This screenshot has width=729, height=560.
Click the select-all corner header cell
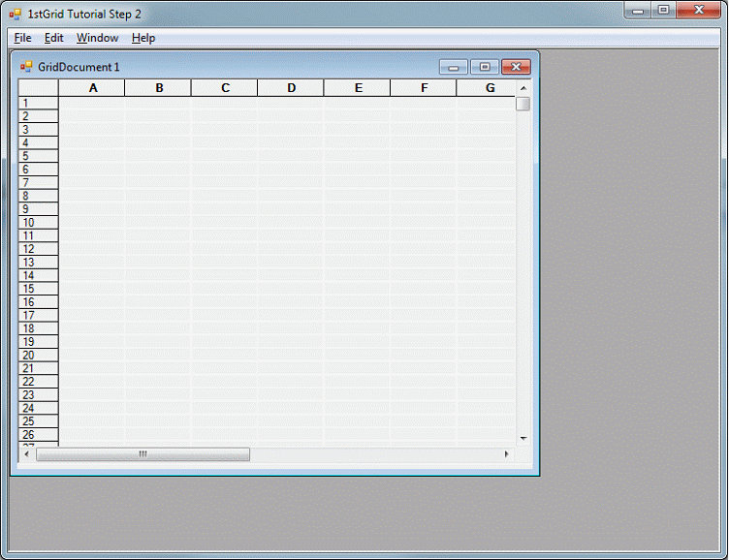39,88
